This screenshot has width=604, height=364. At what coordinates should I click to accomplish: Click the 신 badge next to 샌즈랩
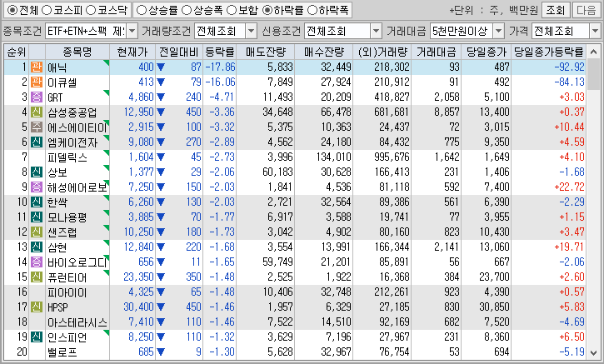pos(37,232)
